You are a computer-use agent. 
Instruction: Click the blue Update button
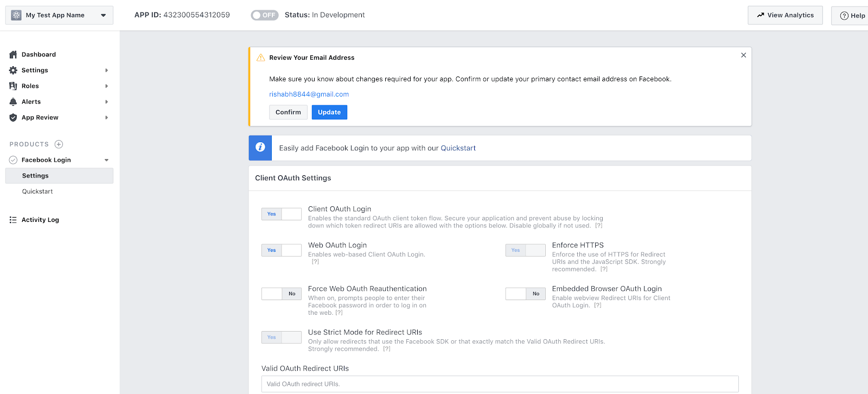(329, 112)
